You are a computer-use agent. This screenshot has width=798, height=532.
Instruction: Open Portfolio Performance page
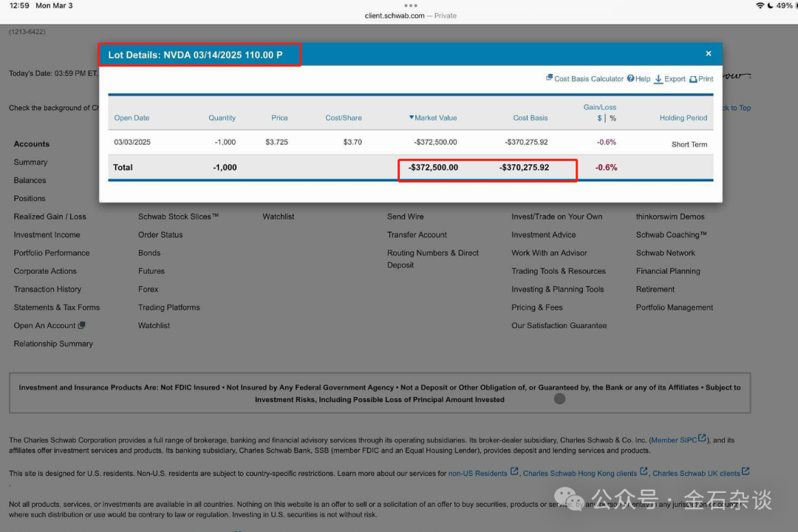52,253
